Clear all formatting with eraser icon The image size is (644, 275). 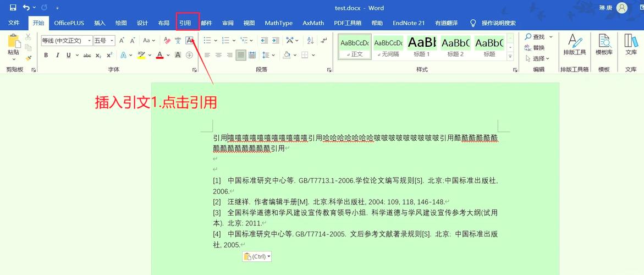point(167,41)
